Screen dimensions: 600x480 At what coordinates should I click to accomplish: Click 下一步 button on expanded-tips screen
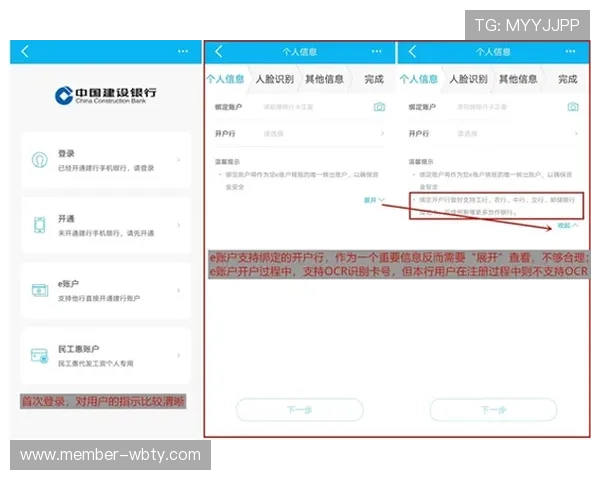click(493, 410)
